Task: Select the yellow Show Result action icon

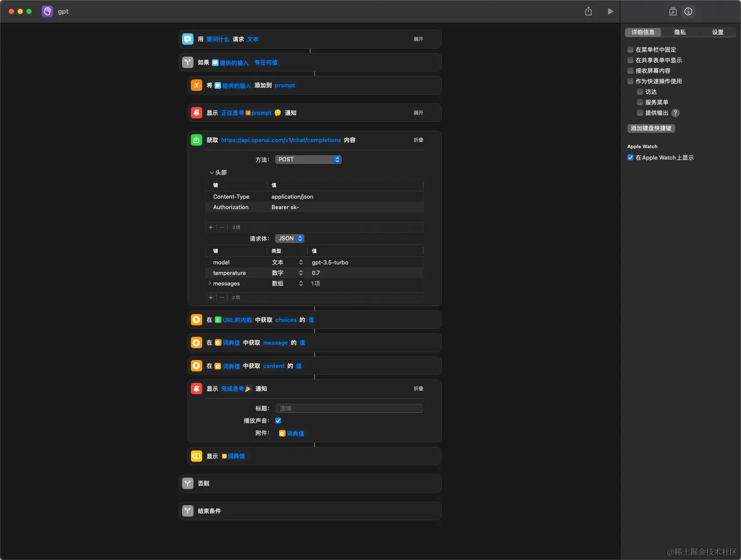Action: click(197, 456)
